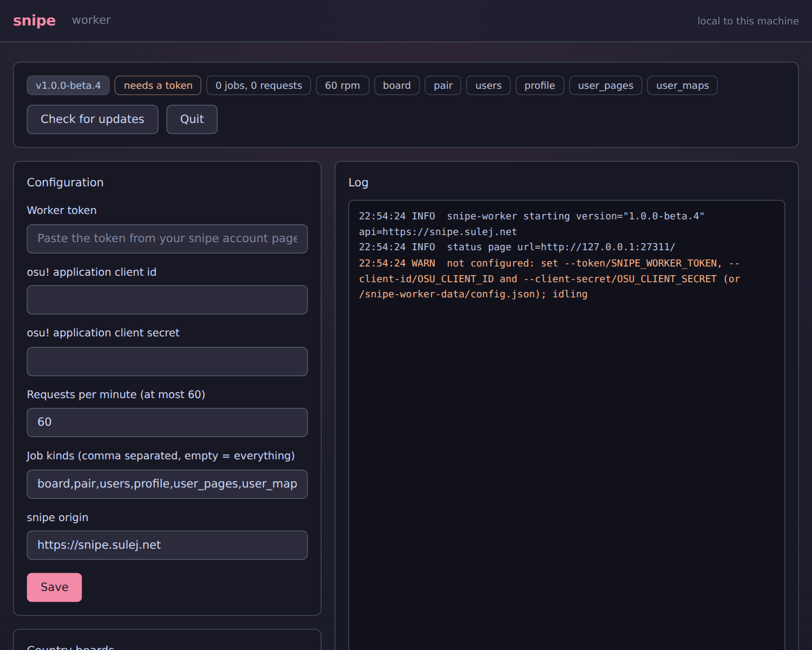The width and height of the screenshot is (812, 650).
Task: Click the 'snipe-worker starting' log line
Action: (x=532, y=224)
